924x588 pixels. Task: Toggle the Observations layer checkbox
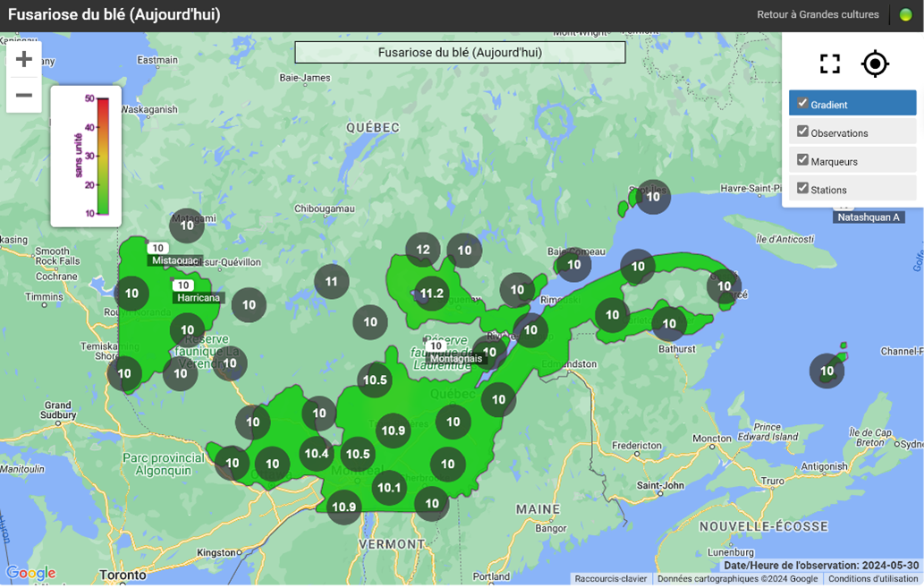click(802, 132)
